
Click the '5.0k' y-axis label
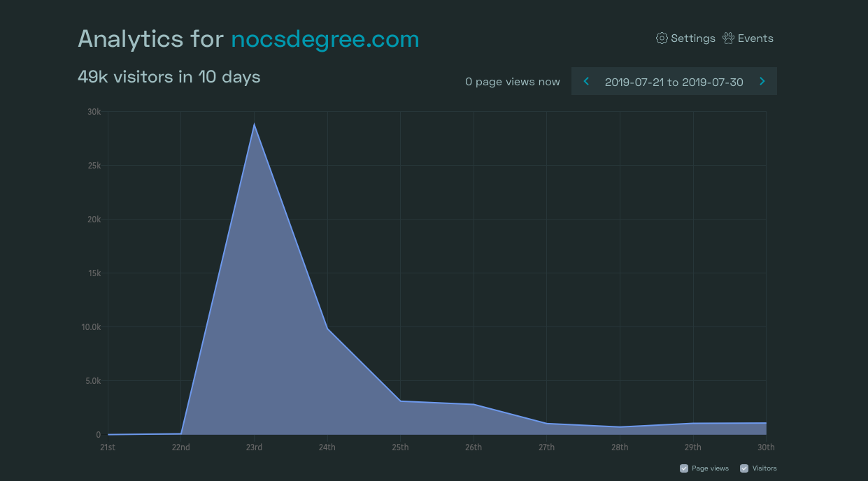tap(92, 381)
